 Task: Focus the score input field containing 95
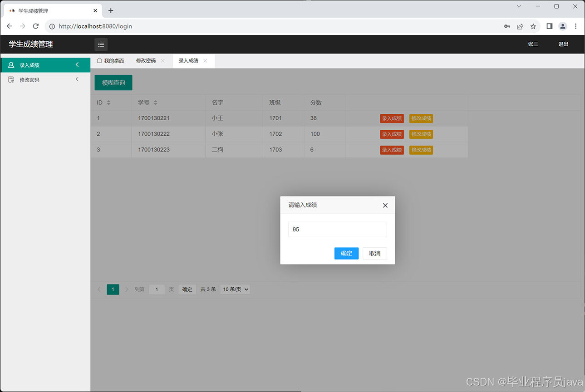pyautogui.click(x=338, y=230)
